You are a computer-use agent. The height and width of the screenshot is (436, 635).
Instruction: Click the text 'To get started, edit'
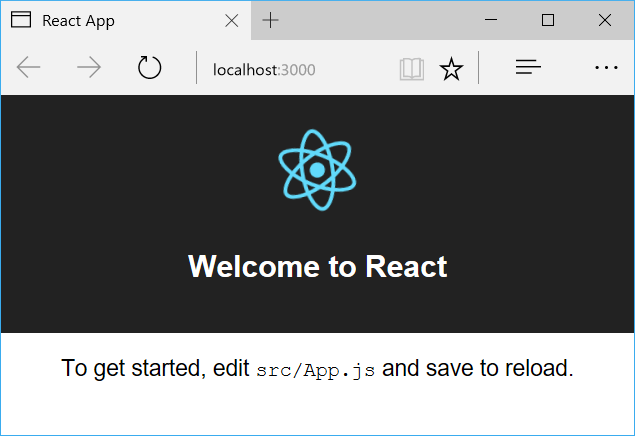click(155, 368)
